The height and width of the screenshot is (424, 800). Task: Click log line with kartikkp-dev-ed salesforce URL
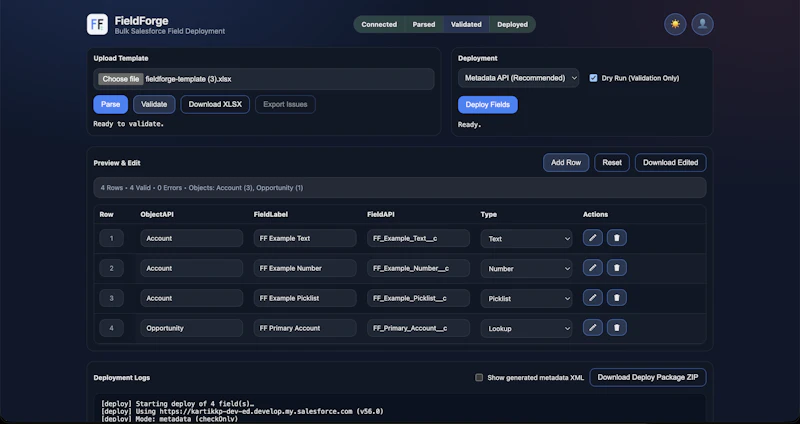242,411
